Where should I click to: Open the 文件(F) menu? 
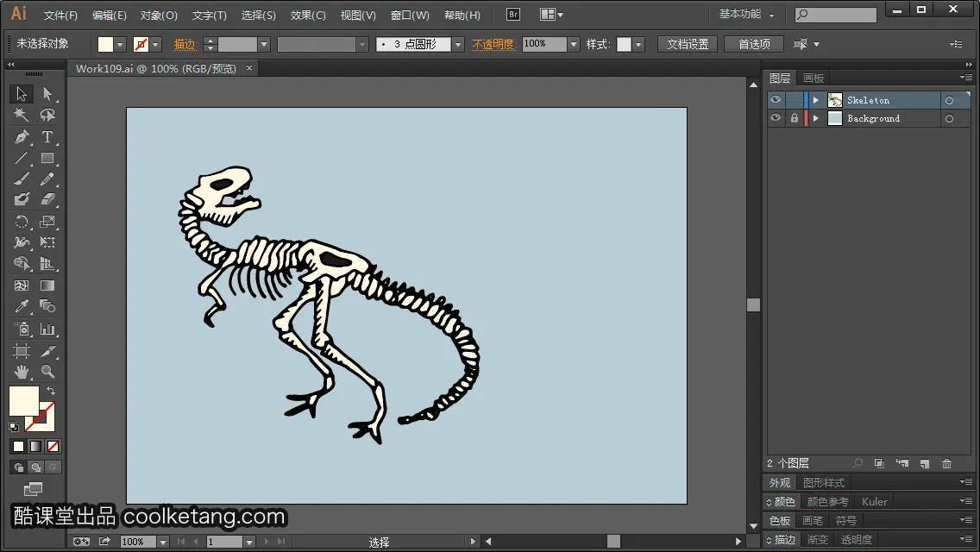(60, 15)
